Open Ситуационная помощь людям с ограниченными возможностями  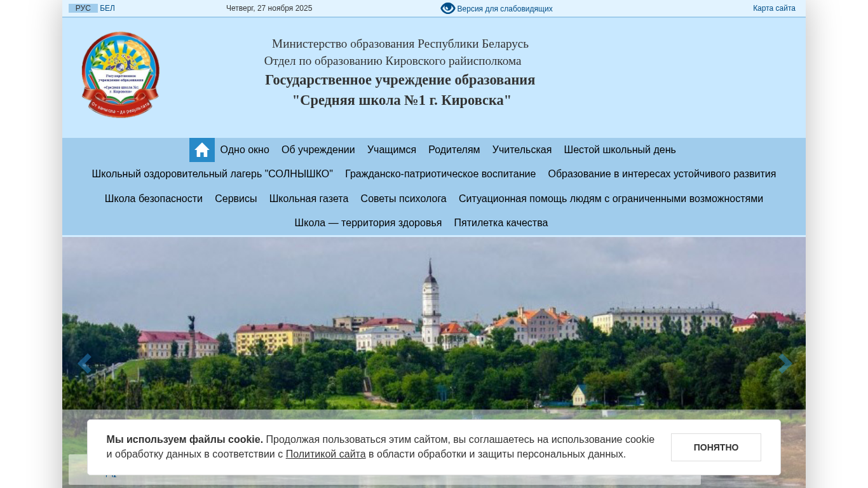coord(611,199)
